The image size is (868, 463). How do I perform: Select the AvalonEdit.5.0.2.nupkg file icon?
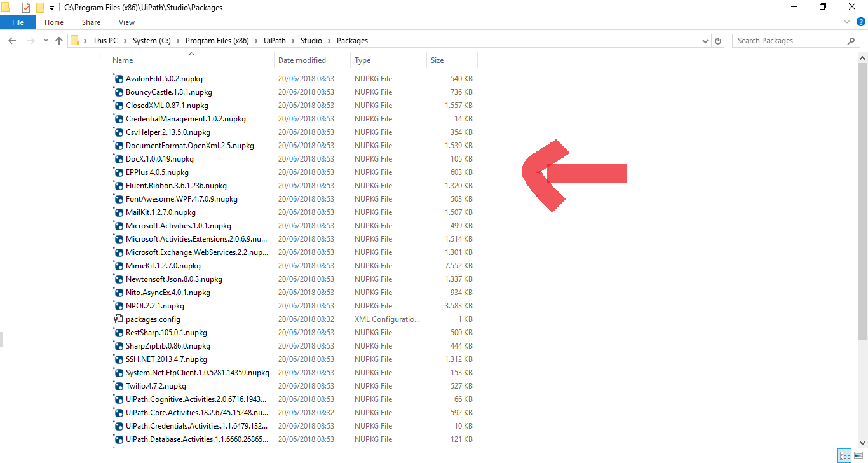tap(118, 79)
